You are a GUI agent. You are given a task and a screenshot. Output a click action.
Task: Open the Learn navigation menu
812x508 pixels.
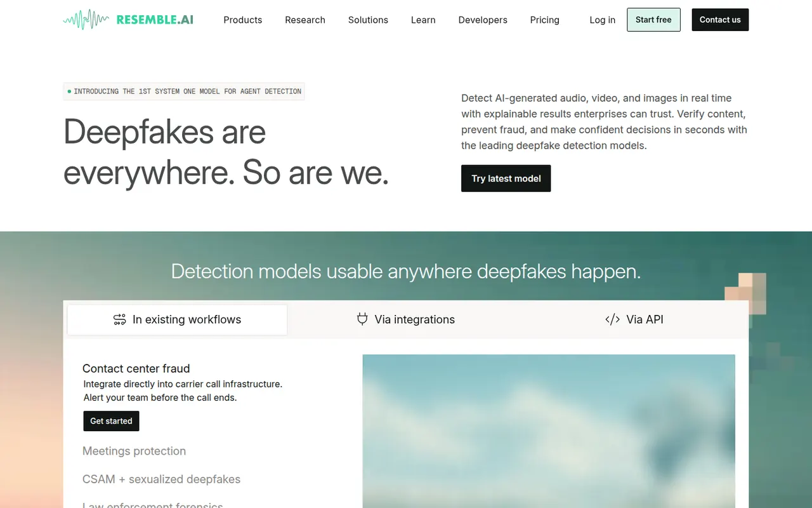point(423,20)
